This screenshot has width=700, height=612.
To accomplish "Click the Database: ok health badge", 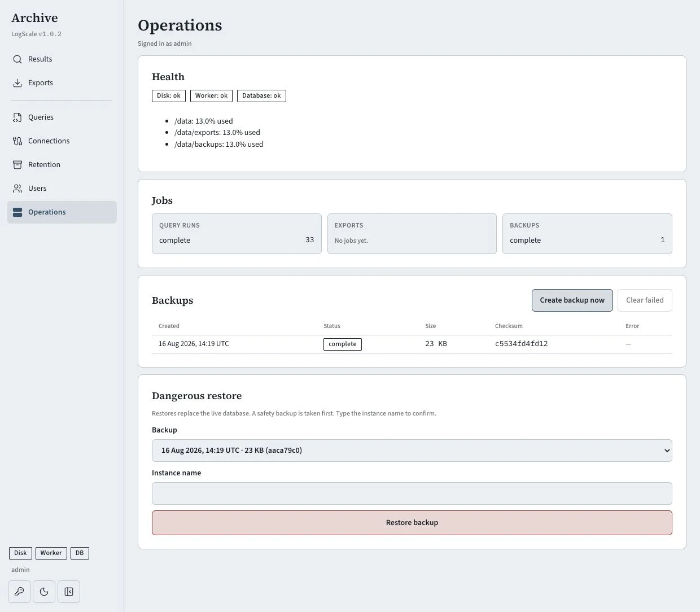I will (x=261, y=96).
